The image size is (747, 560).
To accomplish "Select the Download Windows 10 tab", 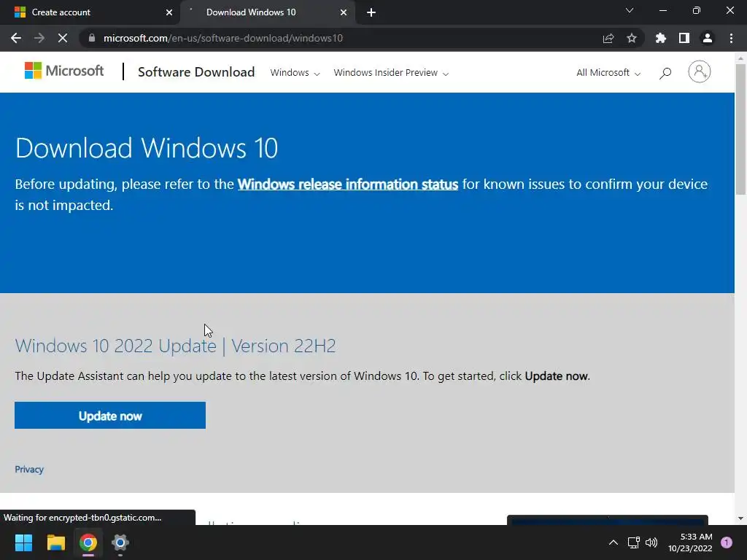I will 268,12.
